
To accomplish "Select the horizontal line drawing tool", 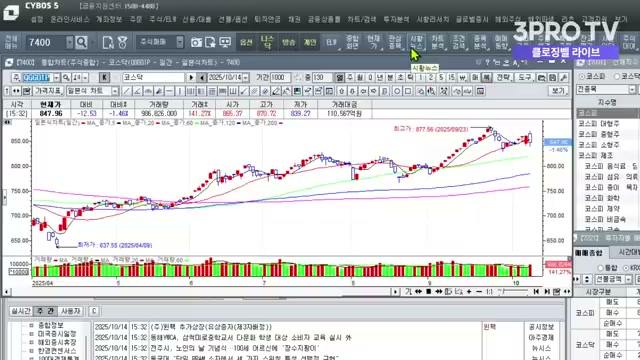I will (x=169, y=91).
